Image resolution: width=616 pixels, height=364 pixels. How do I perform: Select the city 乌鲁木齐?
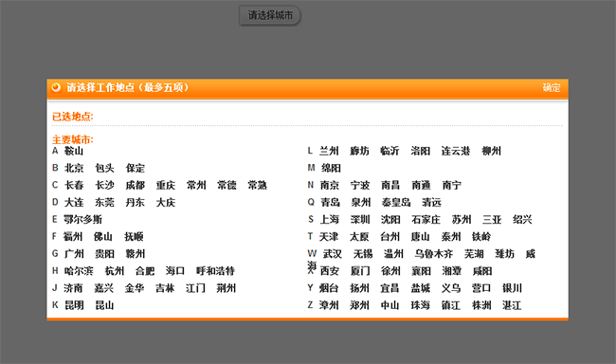click(434, 254)
